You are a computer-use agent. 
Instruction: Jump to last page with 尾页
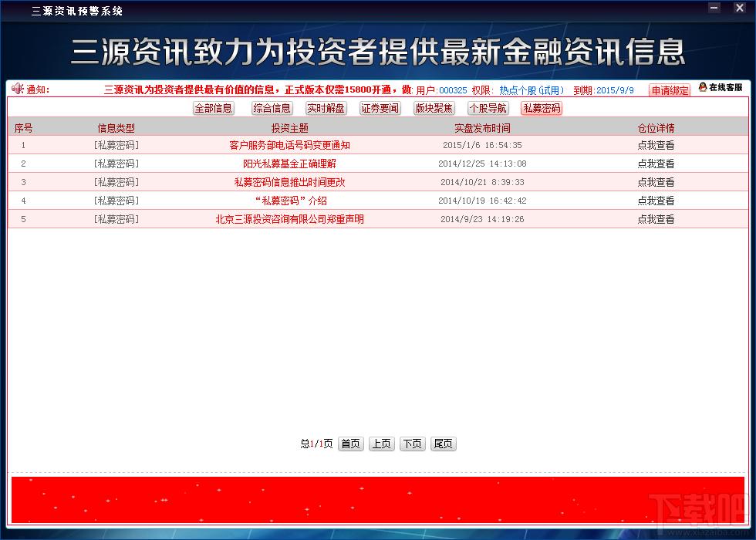(443, 444)
